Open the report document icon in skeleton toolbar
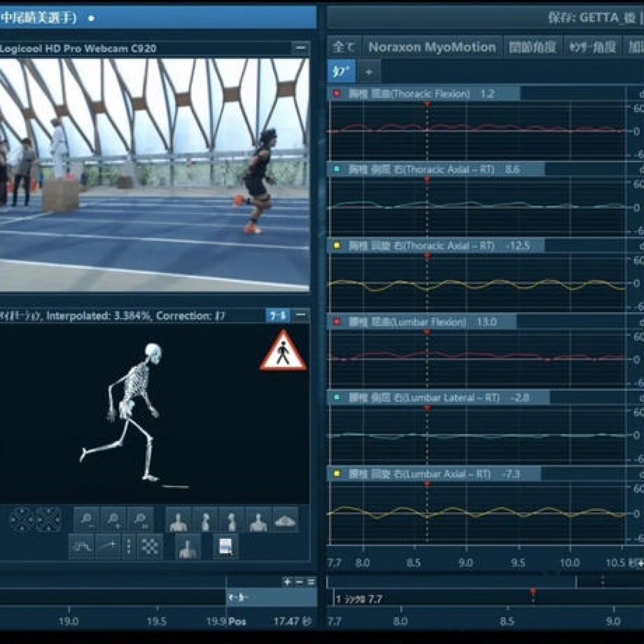The image size is (644, 644). [226, 546]
